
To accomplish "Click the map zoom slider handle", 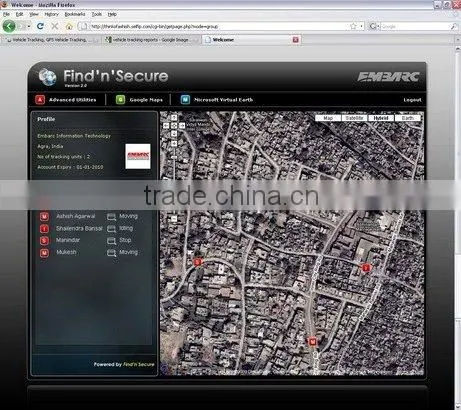I will 174,157.
